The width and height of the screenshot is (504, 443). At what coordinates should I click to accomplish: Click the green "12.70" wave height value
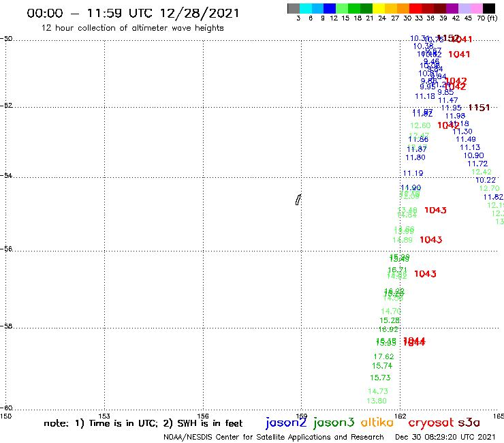tap(490, 188)
